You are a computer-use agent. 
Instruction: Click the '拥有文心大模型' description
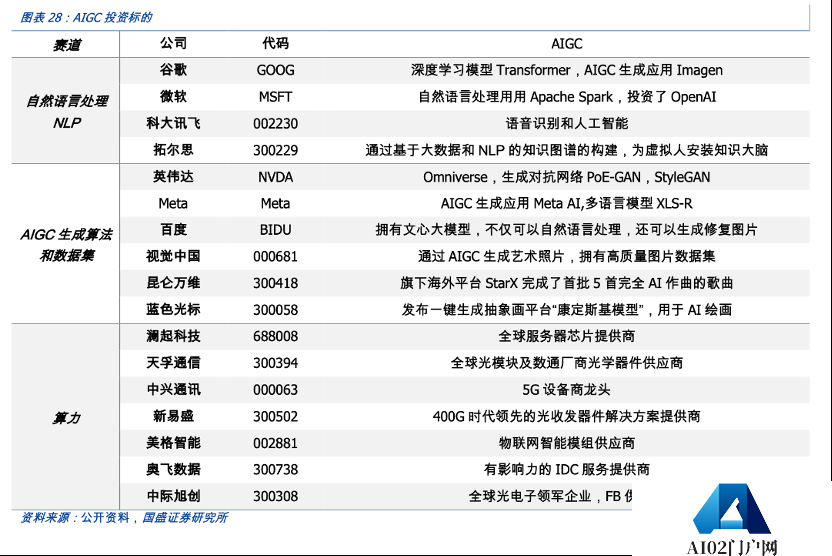566,230
